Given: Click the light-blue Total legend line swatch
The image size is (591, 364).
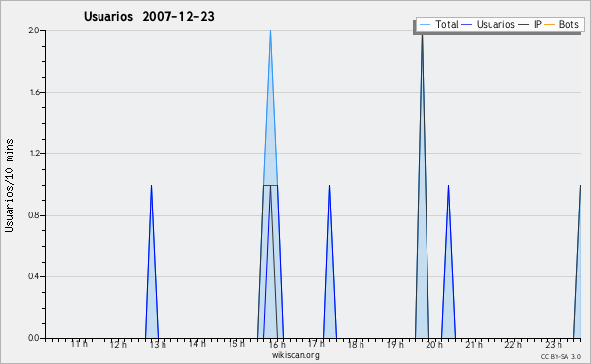Looking at the screenshot, I should point(425,25).
